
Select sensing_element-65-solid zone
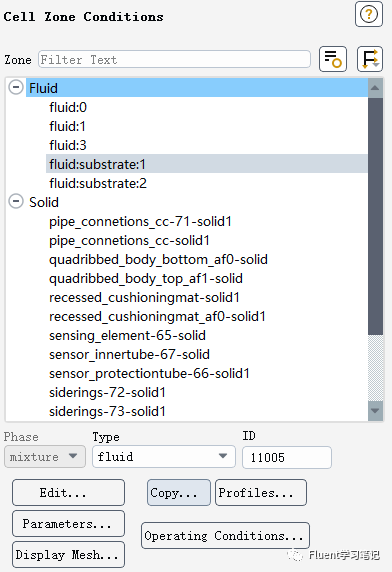pos(127,335)
